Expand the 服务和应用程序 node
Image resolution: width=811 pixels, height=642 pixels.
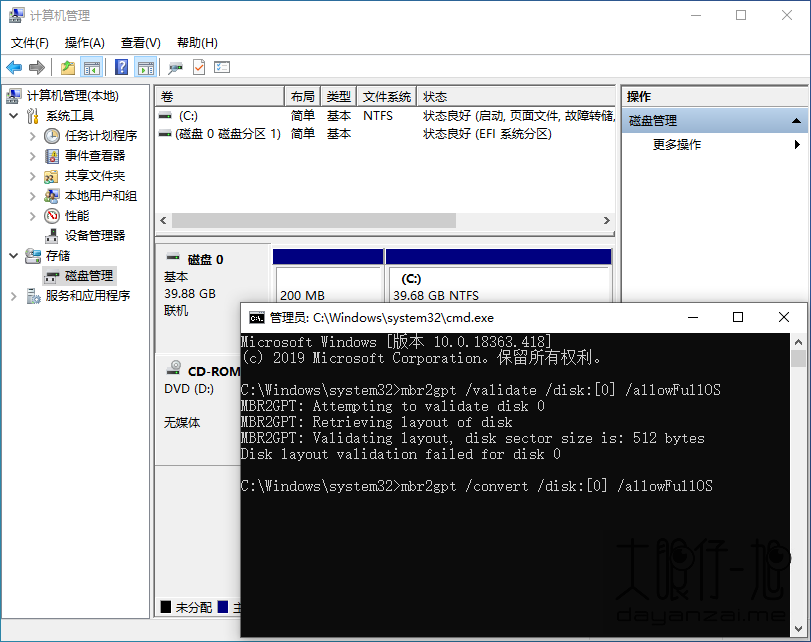[14, 294]
